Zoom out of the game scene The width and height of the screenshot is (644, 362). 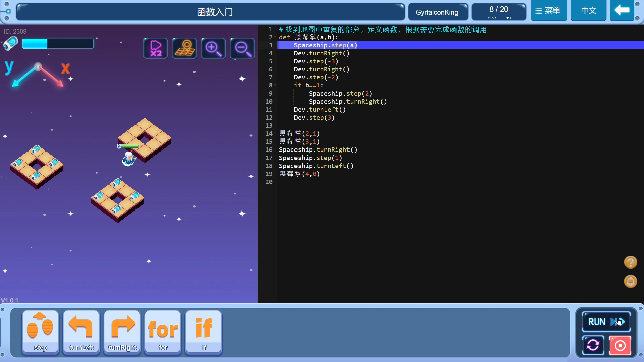(242, 48)
